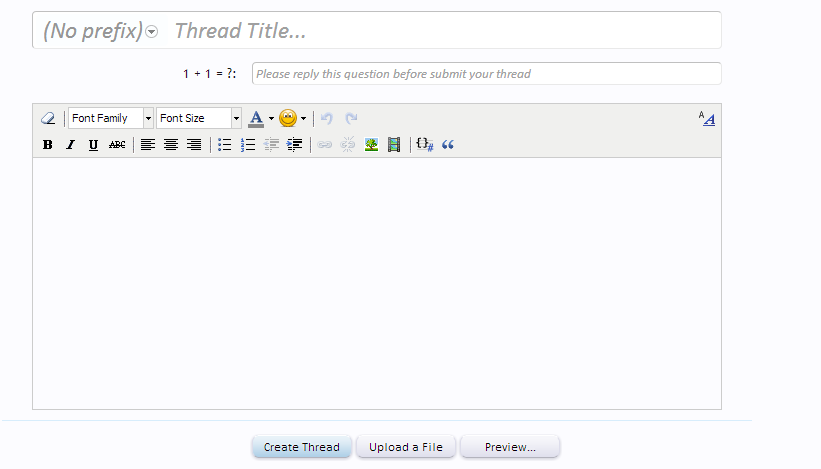821x469 pixels.
Task: Toggle italic formatting
Action: click(x=70, y=145)
